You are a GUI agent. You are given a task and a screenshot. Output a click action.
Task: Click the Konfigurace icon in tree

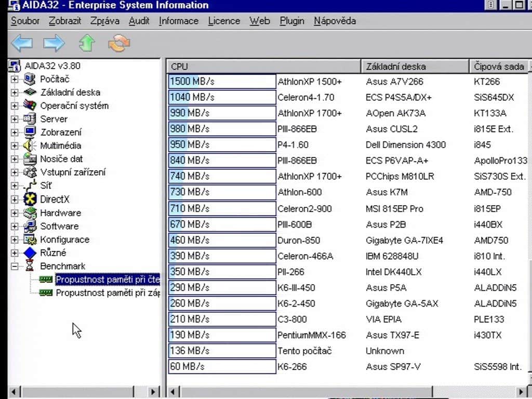30,240
